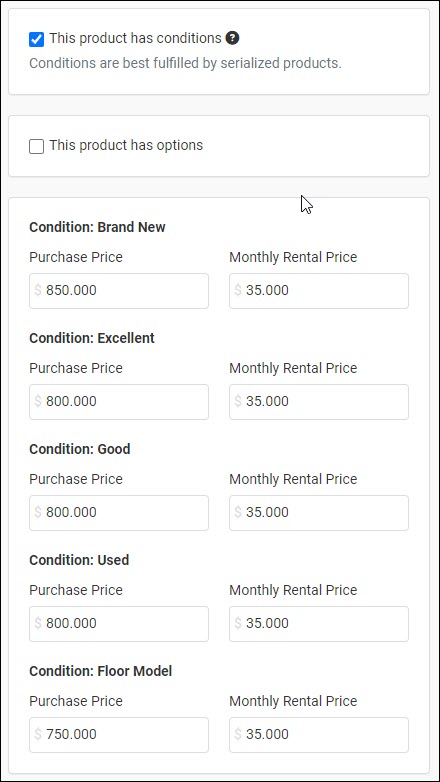Focus Excellent condition Monthly Rental Price input
440x782 pixels.
[x=319, y=402]
